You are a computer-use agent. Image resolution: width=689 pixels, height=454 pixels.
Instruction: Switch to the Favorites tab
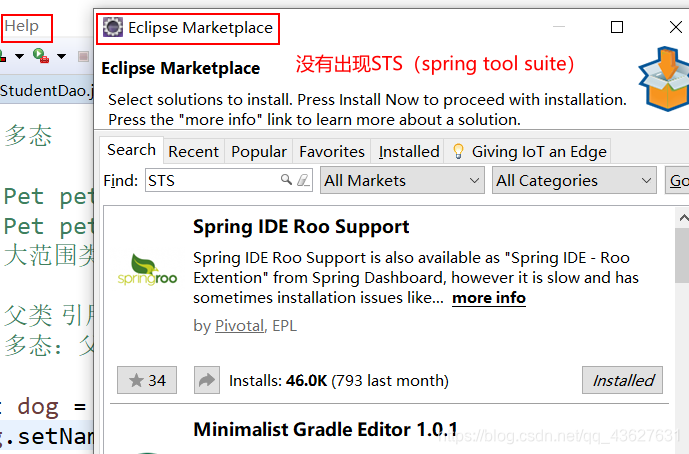pyautogui.click(x=332, y=152)
